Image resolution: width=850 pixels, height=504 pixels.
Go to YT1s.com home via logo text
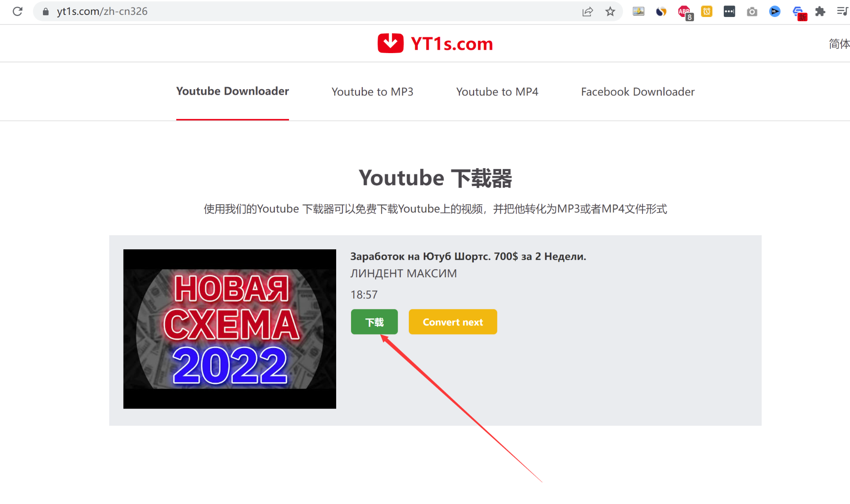451,44
